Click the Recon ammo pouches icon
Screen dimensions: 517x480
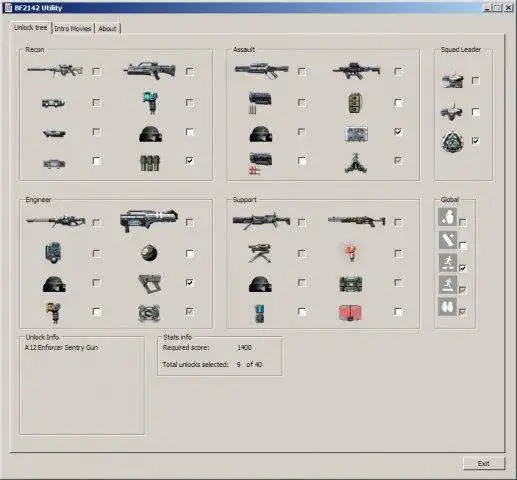click(x=150, y=163)
